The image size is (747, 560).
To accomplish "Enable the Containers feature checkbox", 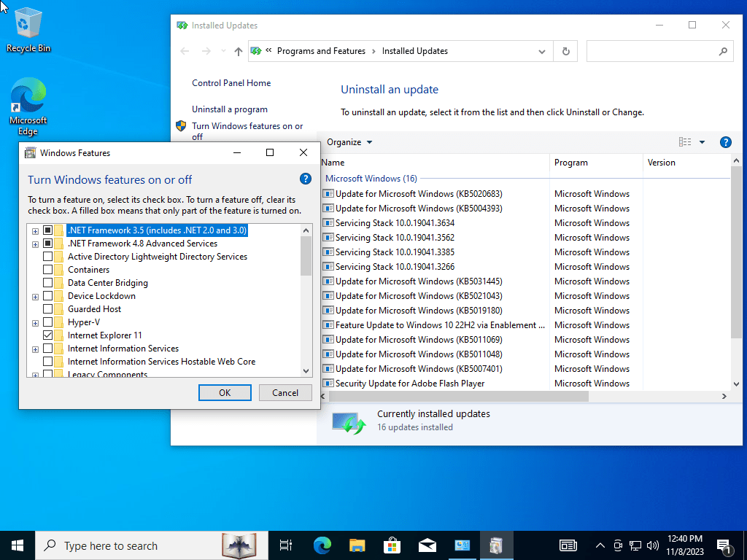I will [47, 270].
